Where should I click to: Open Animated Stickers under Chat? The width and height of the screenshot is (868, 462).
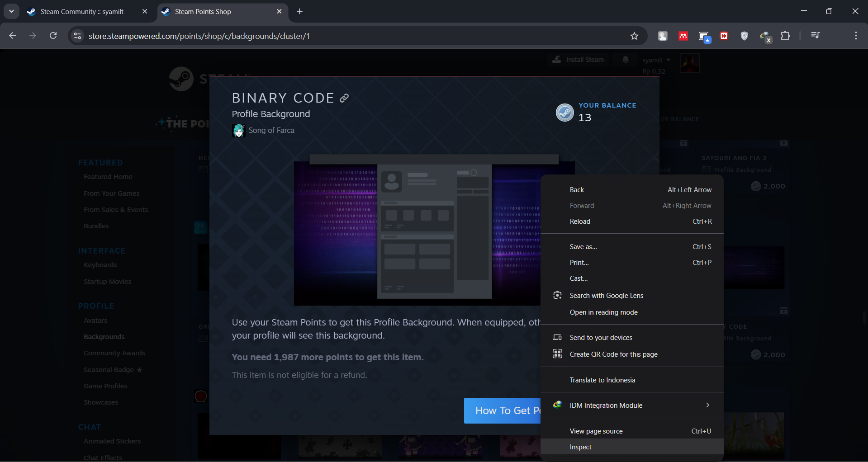[112, 441]
